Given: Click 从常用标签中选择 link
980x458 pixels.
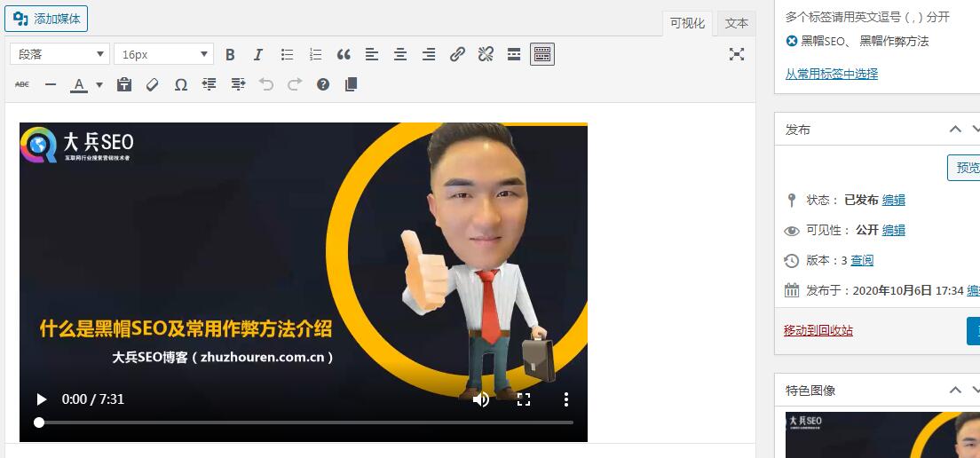Looking at the screenshot, I should click(x=831, y=74).
